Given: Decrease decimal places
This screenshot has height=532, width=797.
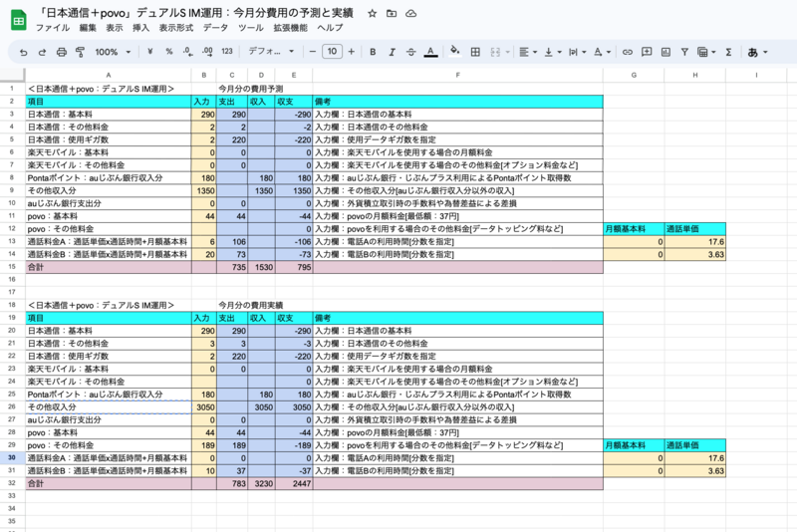Looking at the screenshot, I should coord(187,52).
